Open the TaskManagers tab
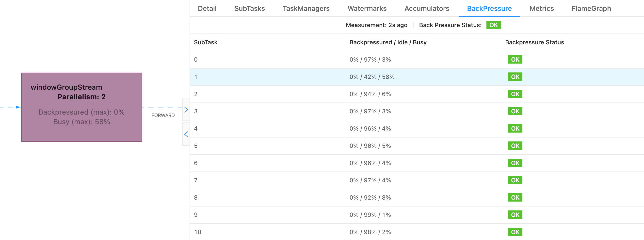The image size is (644, 240). tap(306, 9)
